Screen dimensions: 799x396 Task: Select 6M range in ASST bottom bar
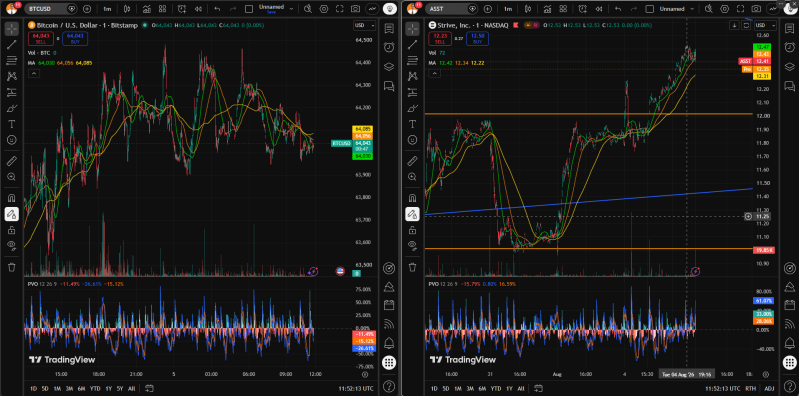pos(482,388)
